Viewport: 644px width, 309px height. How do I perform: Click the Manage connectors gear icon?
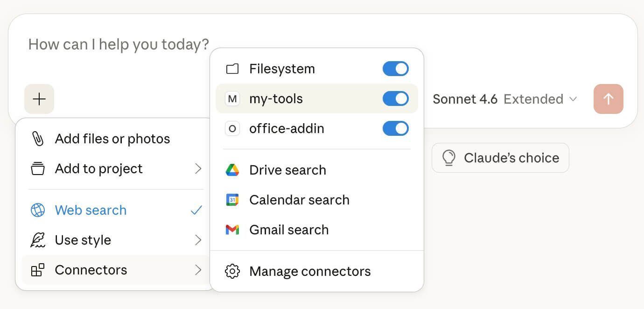tap(232, 271)
